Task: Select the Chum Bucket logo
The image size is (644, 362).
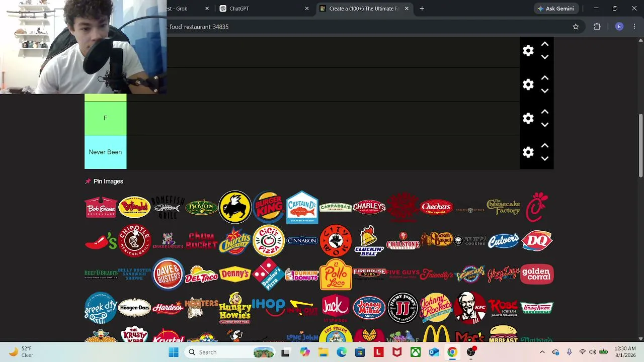Action: [x=201, y=241]
